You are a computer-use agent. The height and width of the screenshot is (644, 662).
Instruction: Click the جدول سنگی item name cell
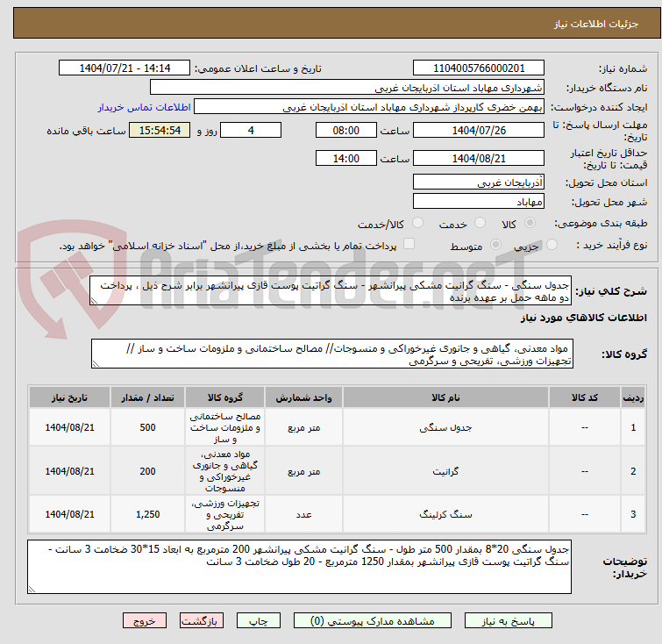point(445,427)
